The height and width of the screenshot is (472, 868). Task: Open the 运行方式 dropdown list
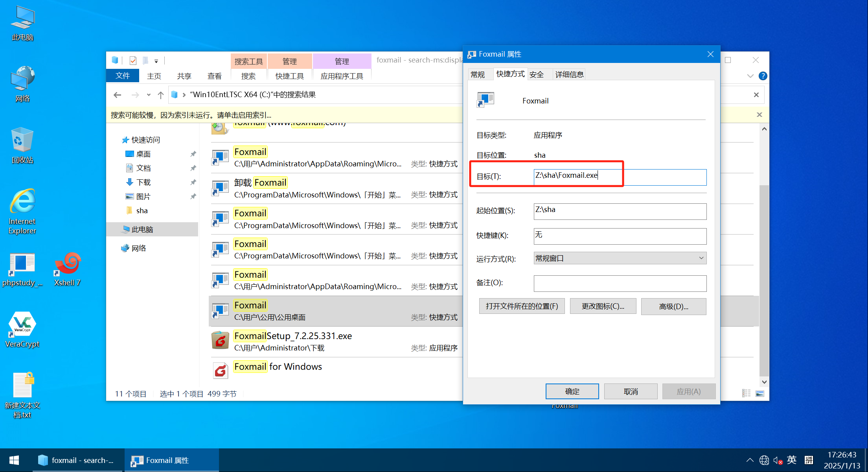coord(620,258)
